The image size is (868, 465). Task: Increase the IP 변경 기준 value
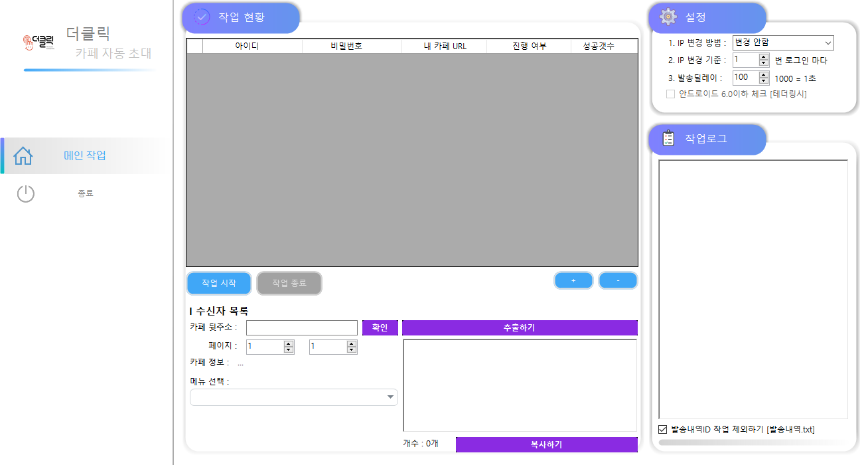(764, 57)
